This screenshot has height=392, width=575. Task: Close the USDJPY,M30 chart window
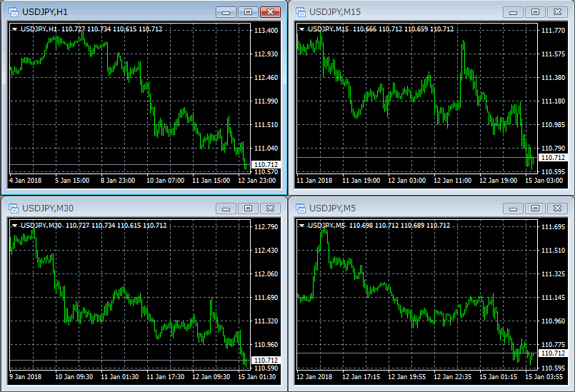(x=270, y=208)
